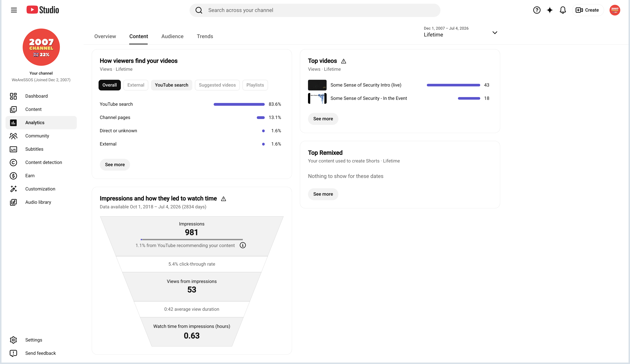Select the YouTube search filter chip
The image size is (630, 364).
point(171,85)
